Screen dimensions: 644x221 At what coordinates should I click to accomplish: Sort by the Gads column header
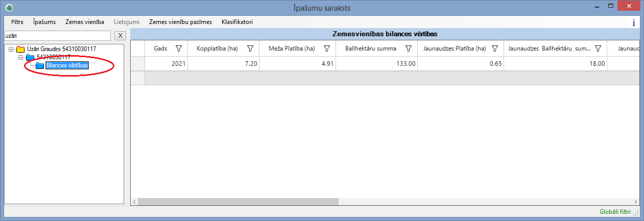[160, 48]
